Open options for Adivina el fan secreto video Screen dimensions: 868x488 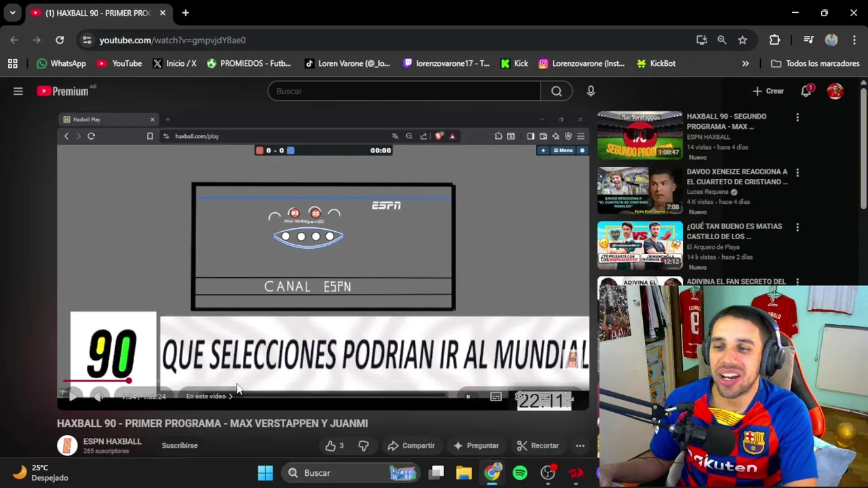coord(797,281)
